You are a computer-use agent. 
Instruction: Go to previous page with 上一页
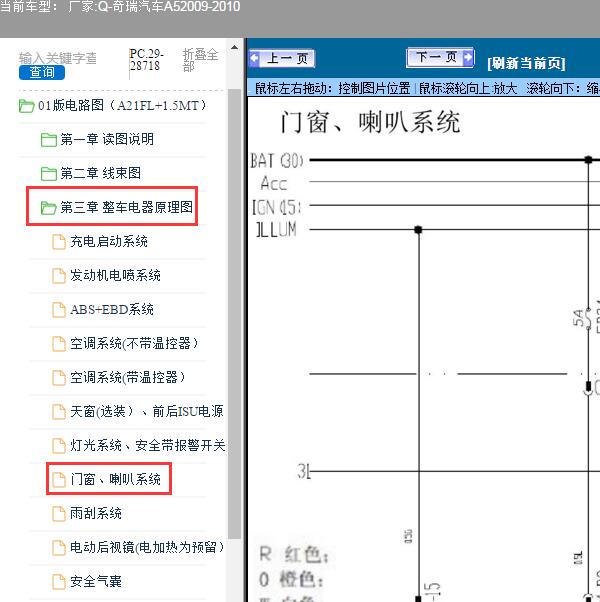click(x=282, y=58)
